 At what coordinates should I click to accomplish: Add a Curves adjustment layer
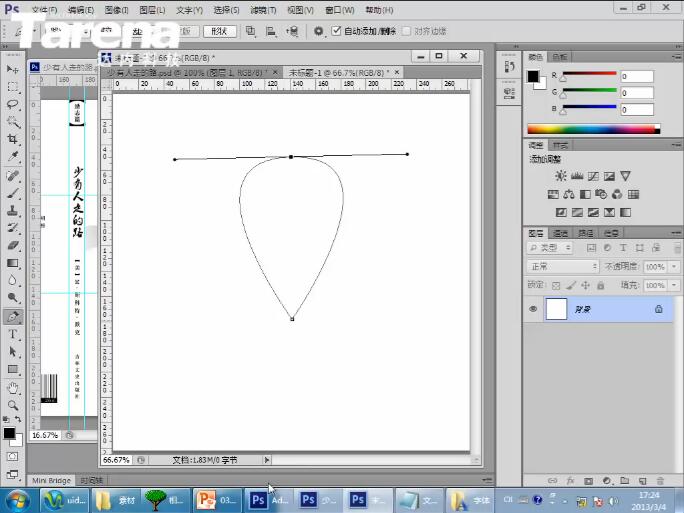point(593,176)
